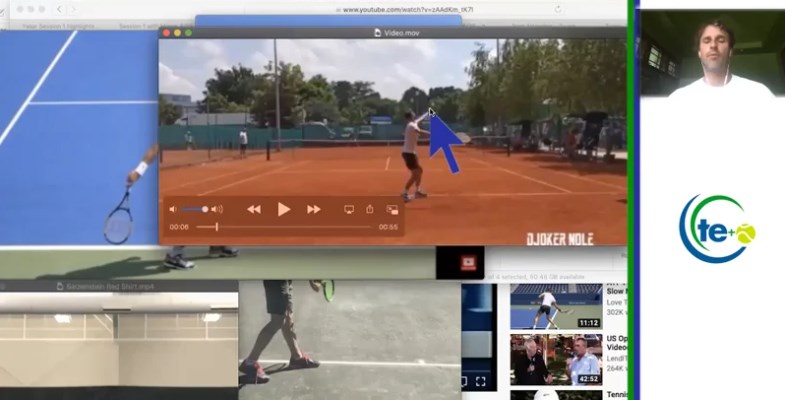Screen dimensions: 785x400
Task: Minimize the Video.mov window
Action: click(177, 33)
